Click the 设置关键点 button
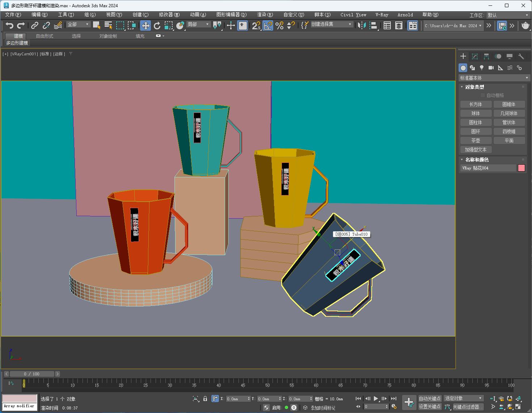The image size is (532, 413). point(430,406)
